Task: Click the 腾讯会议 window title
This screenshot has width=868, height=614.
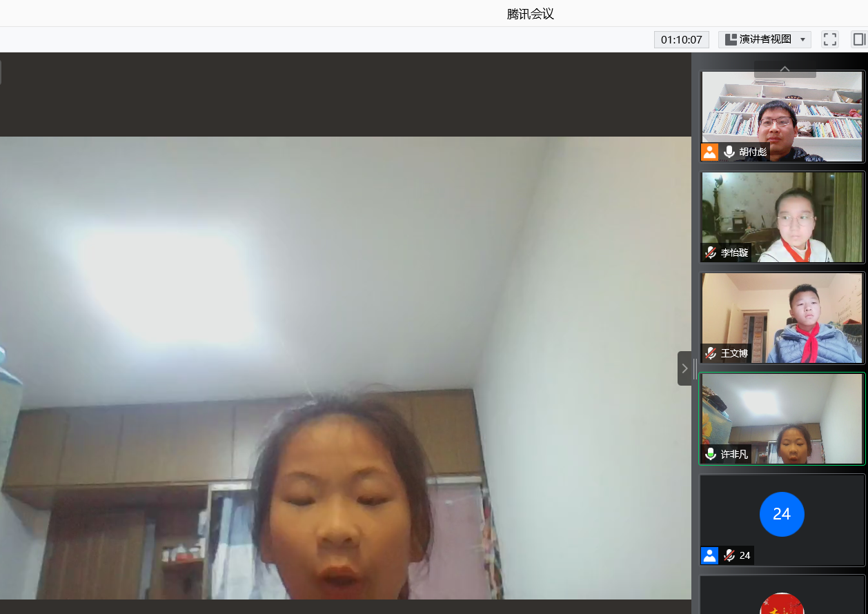Action: click(x=531, y=14)
